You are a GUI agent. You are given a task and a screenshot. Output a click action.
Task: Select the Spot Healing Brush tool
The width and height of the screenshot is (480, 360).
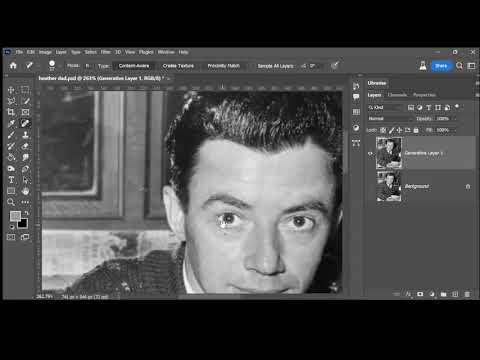[x=25, y=123]
